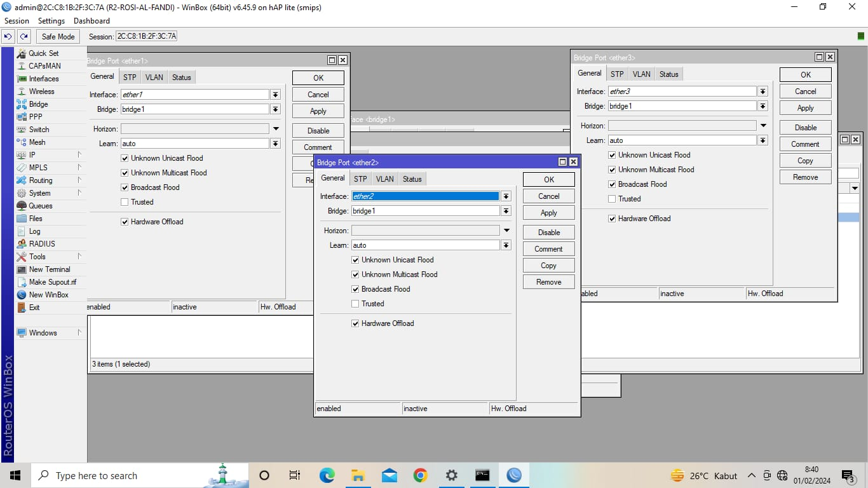This screenshot has height=488, width=868.
Task: Open Learn dropdown in ether1 window
Action: 275,144
